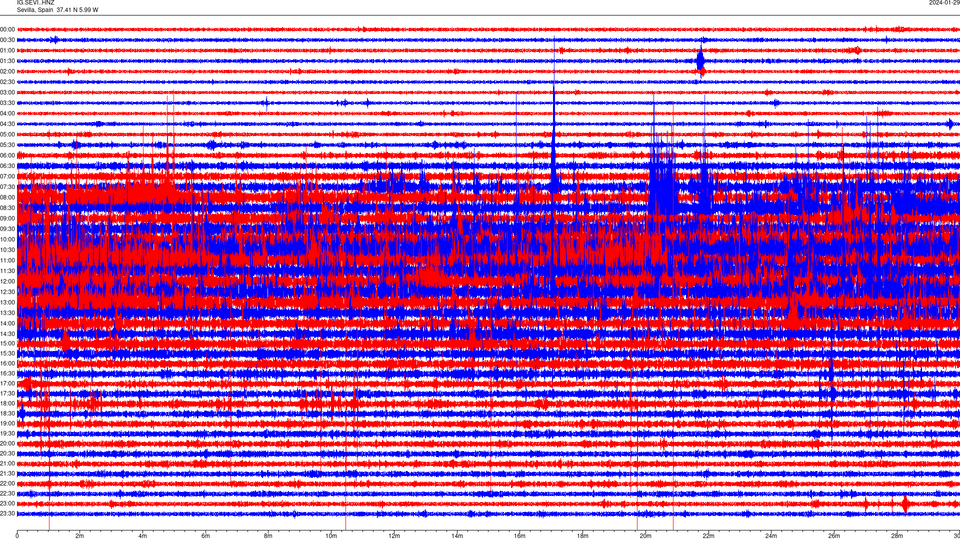960x540 pixels.
Task: Select the 14:00 time row label
Action: (7, 323)
